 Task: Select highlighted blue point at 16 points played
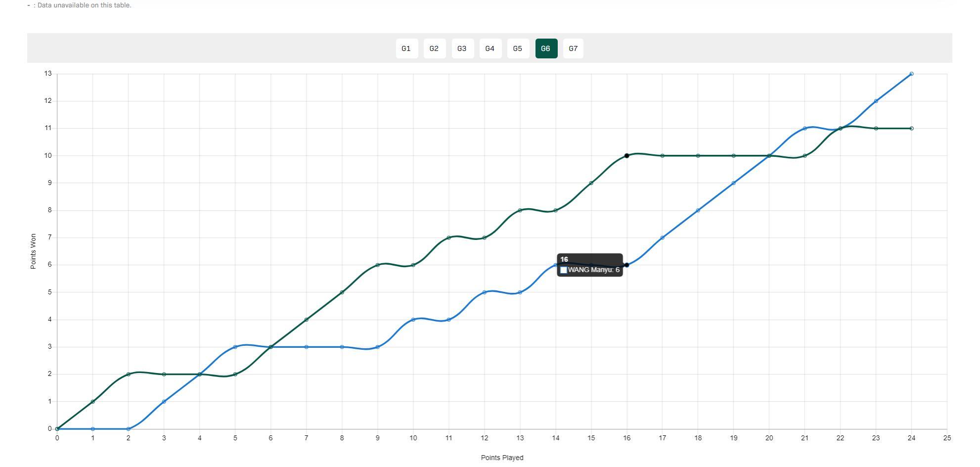coord(626,265)
